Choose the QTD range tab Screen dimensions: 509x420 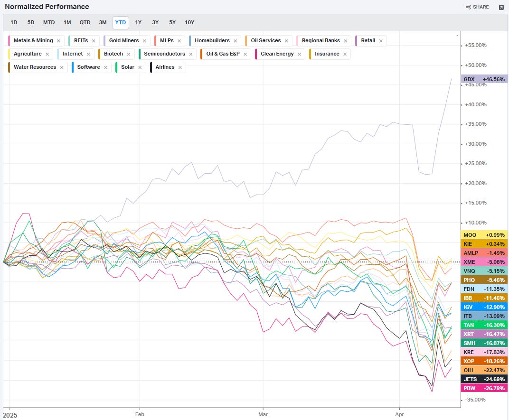click(85, 22)
